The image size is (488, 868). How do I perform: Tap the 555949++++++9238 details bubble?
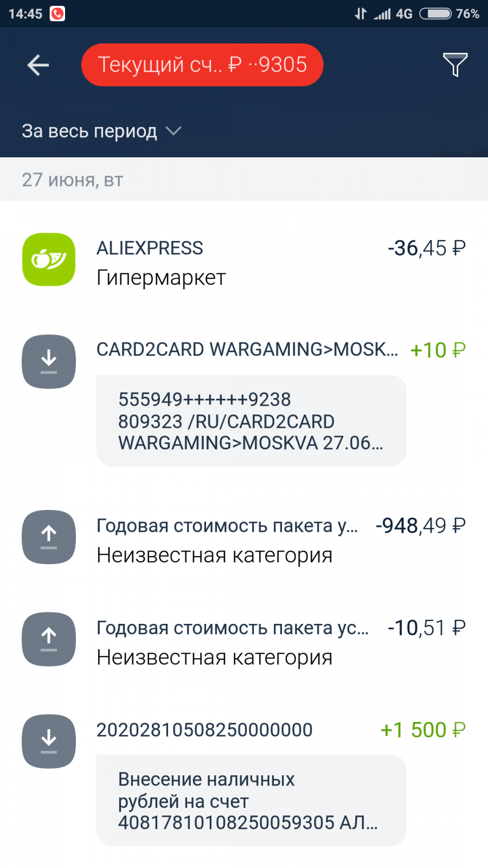pyautogui.click(x=251, y=421)
